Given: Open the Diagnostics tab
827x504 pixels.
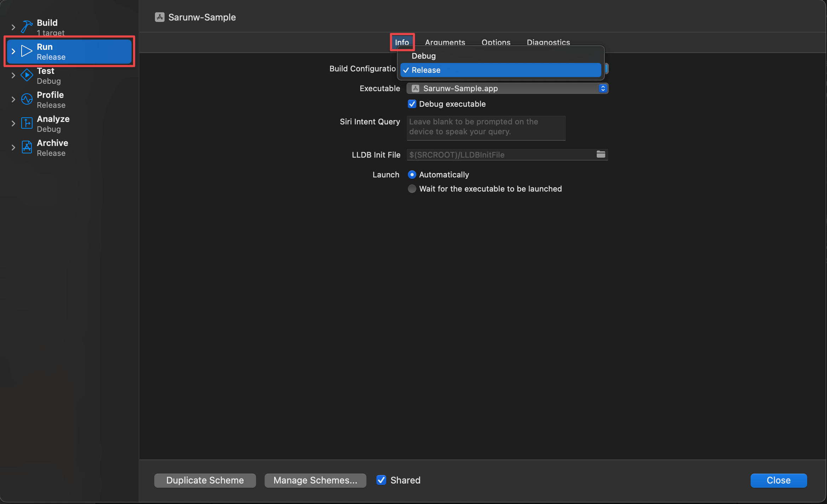Looking at the screenshot, I should 548,42.
